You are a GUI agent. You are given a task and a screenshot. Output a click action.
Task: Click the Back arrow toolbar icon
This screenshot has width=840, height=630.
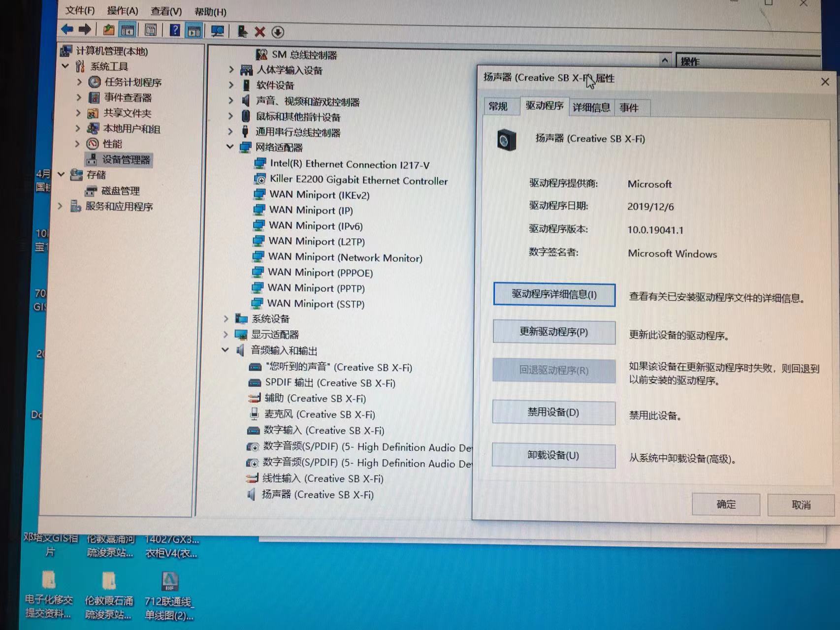(x=67, y=29)
